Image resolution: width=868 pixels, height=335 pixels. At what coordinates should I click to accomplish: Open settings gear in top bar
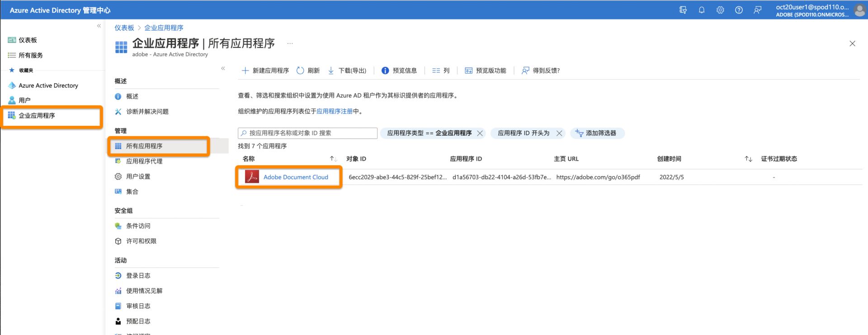(720, 10)
